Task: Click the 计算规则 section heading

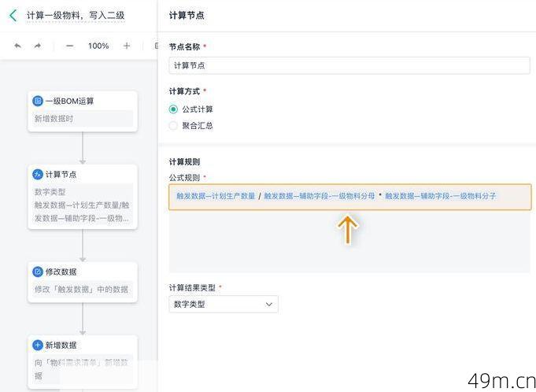Action: [185, 161]
